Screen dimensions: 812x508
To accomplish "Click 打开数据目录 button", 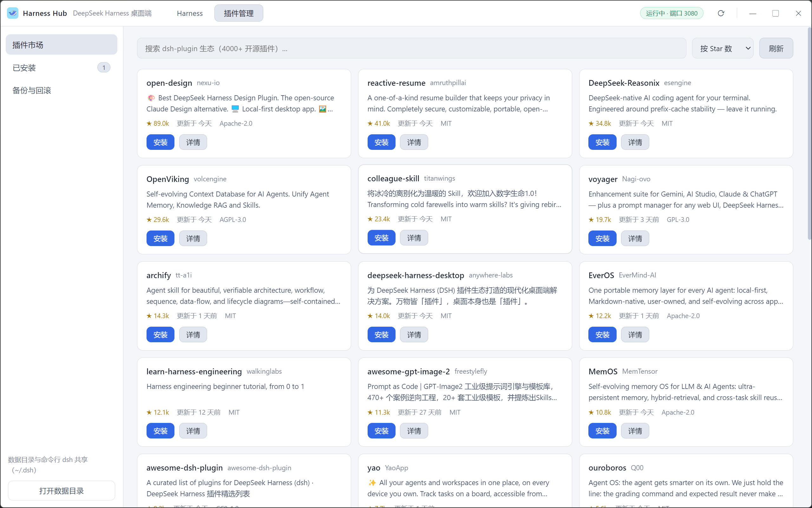I will pyautogui.click(x=62, y=491).
